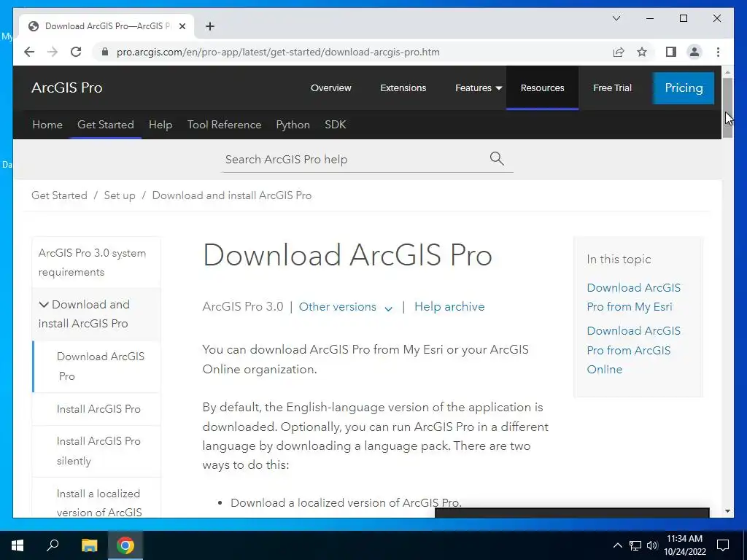Jump to Download ArcGIS Pro from ArcGIS Online
Viewport: 747px width, 560px height.
(x=634, y=350)
